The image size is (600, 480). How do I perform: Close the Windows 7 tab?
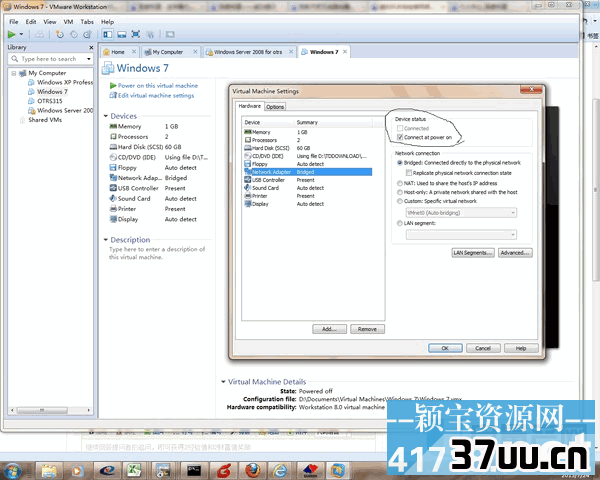pos(345,52)
